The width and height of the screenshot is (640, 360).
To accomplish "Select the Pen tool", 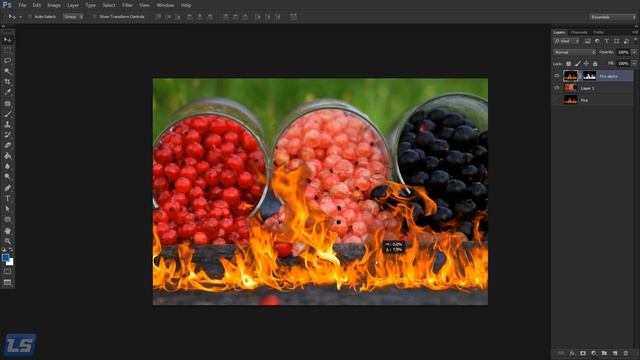I will pyautogui.click(x=7, y=188).
